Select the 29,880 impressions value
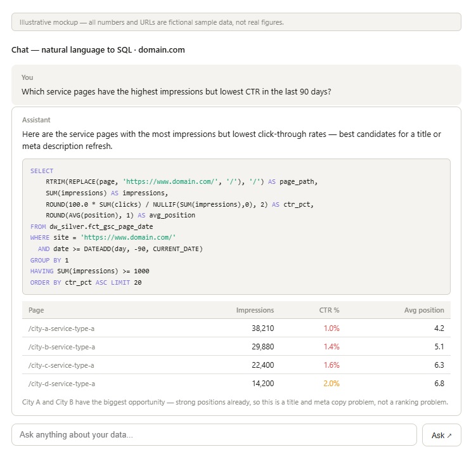 coord(262,347)
